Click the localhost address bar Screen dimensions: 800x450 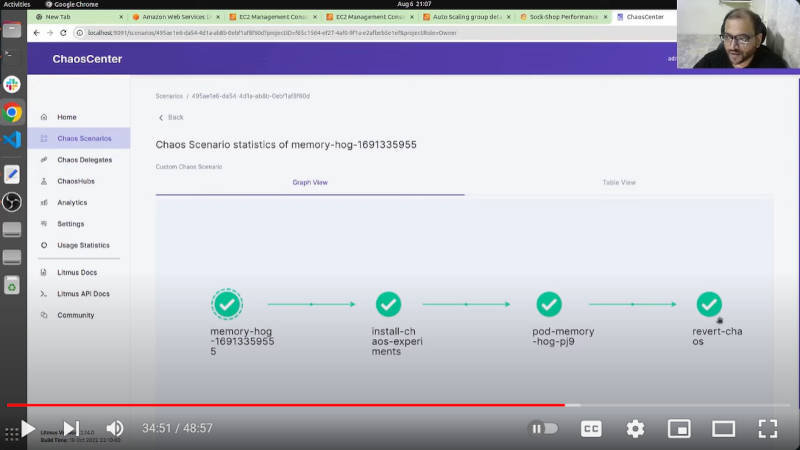[x=375, y=33]
